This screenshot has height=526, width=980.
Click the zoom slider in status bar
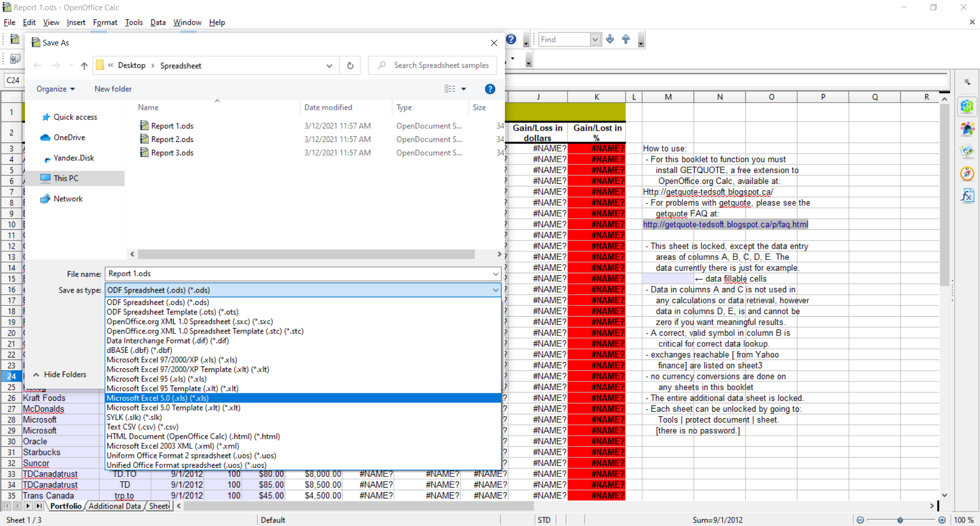tap(900, 520)
